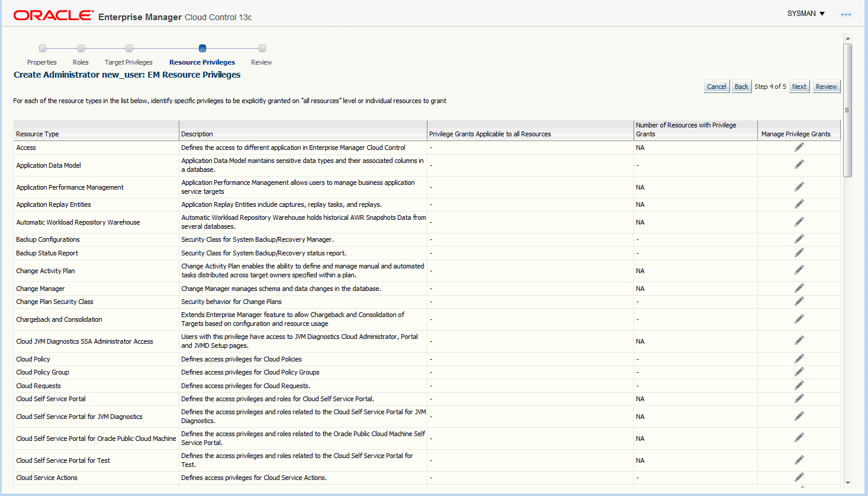Click the 'Cloud Policy Group' resource type text

pyautogui.click(x=43, y=372)
